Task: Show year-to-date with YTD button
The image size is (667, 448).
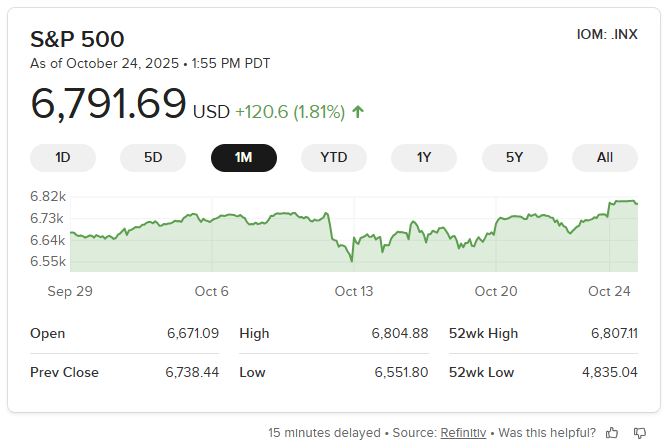Action: click(x=333, y=157)
